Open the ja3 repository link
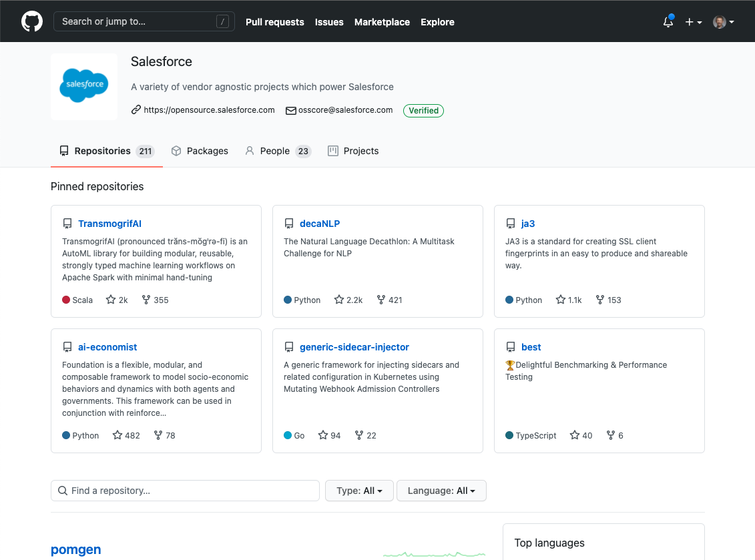This screenshot has width=755, height=560. click(x=528, y=224)
